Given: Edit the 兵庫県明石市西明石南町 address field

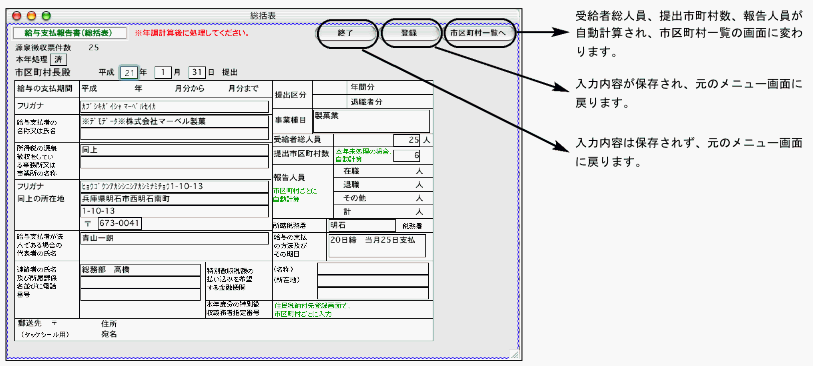Looking at the screenshot, I should click(x=174, y=199).
